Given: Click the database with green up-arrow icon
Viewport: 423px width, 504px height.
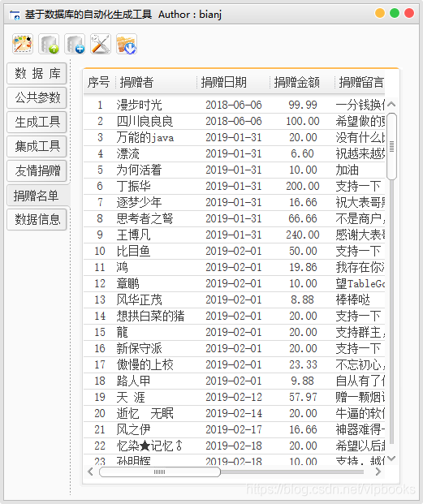Looking at the screenshot, I should [49, 44].
